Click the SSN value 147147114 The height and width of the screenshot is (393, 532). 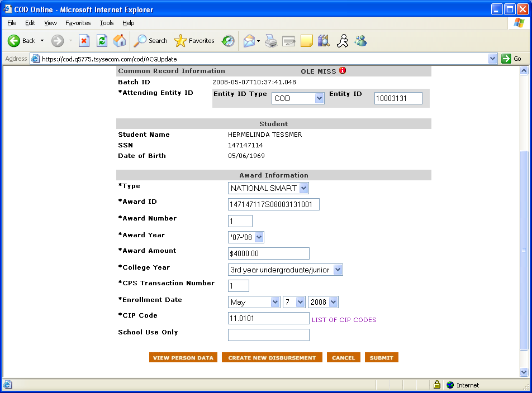tap(245, 145)
